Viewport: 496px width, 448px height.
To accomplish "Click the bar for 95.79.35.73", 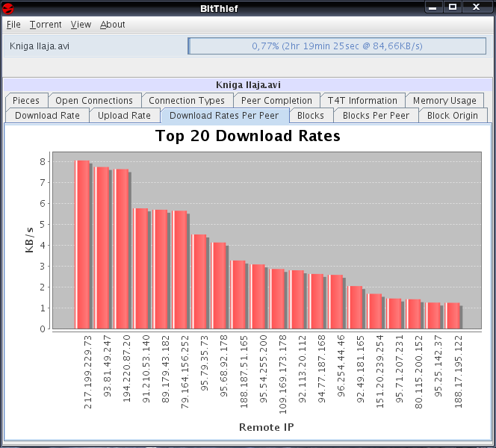I will click(199, 281).
